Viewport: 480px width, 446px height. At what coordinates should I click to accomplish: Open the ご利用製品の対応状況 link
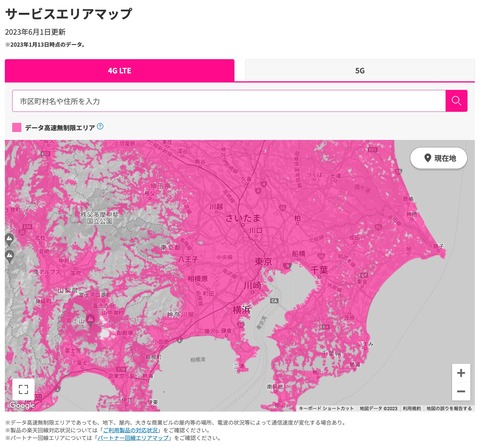[x=131, y=430]
